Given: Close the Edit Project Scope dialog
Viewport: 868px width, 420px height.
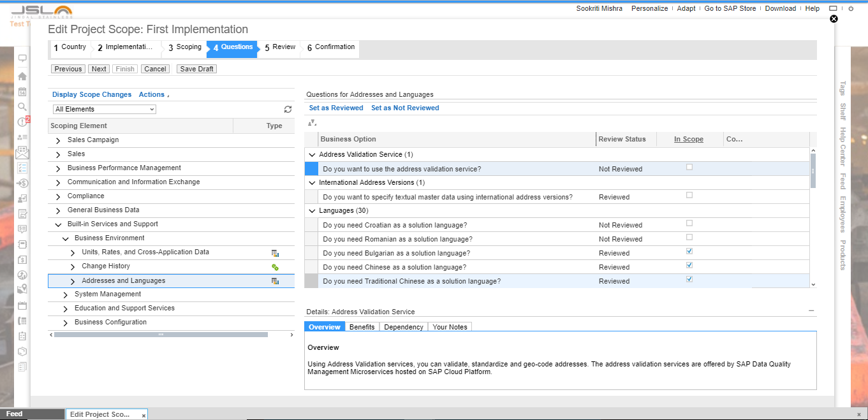Looking at the screenshot, I should click(834, 19).
